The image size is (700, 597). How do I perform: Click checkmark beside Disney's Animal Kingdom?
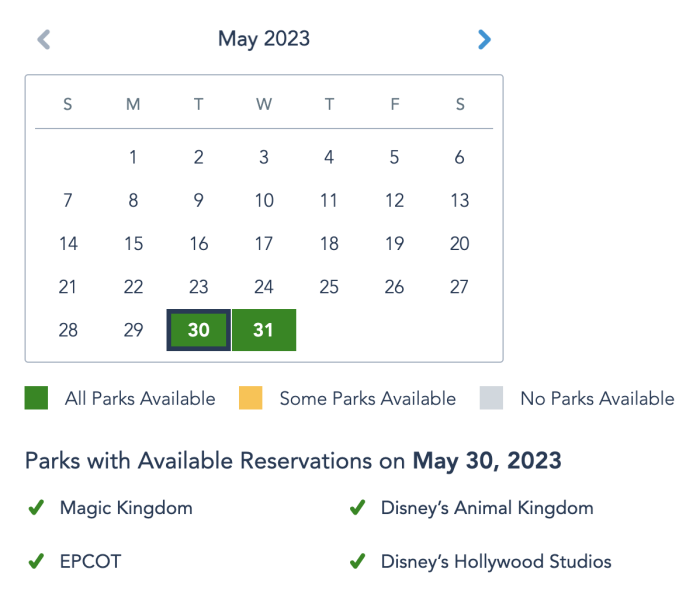point(357,508)
